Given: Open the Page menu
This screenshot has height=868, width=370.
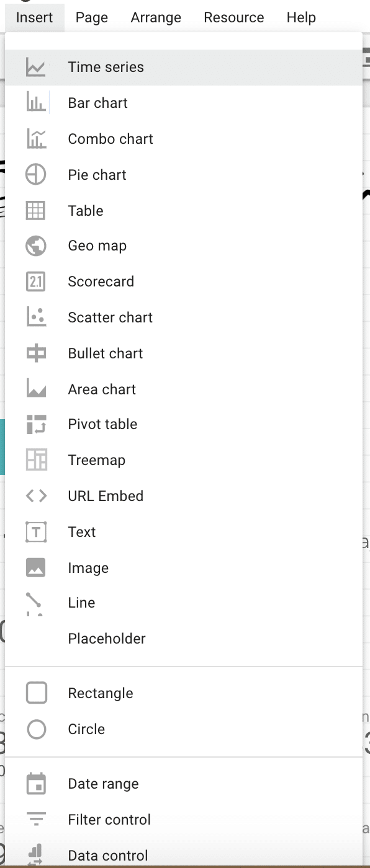Looking at the screenshot, I should coord(92,17).
